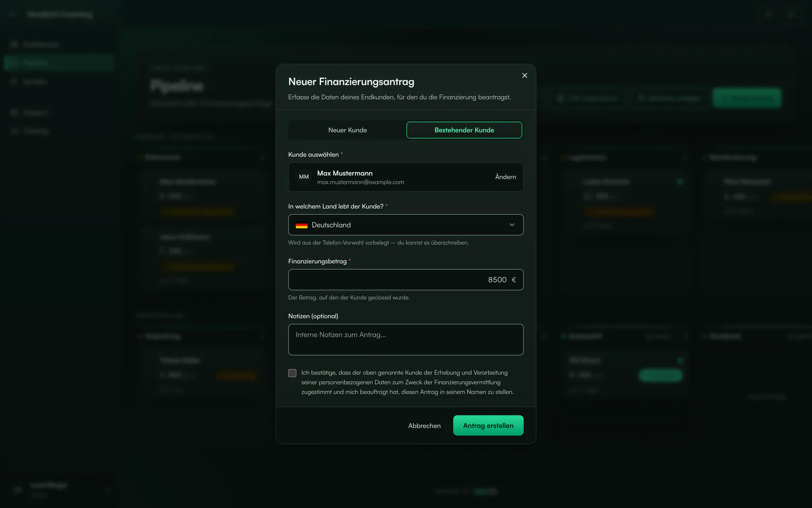The height and width of the screenshot is (508, 812).
Task: Check the data consent confirmation checkbox
Action: click(292, 373)
